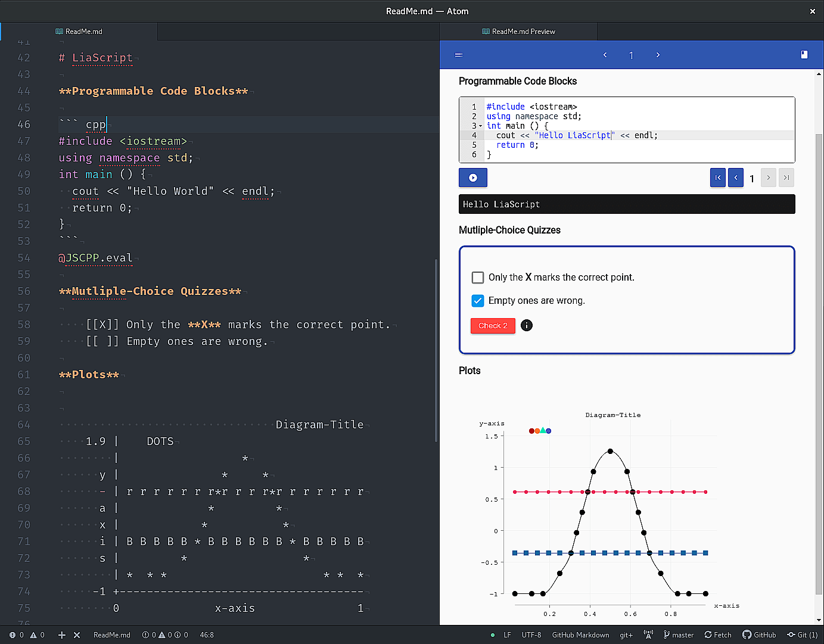Jump to last code version

[786, 178]
